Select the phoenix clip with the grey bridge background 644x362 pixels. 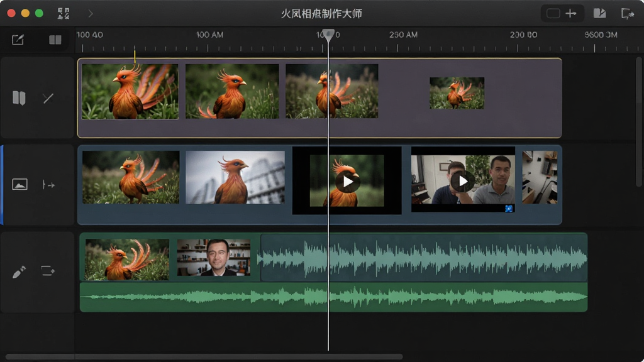pos(235,177)
